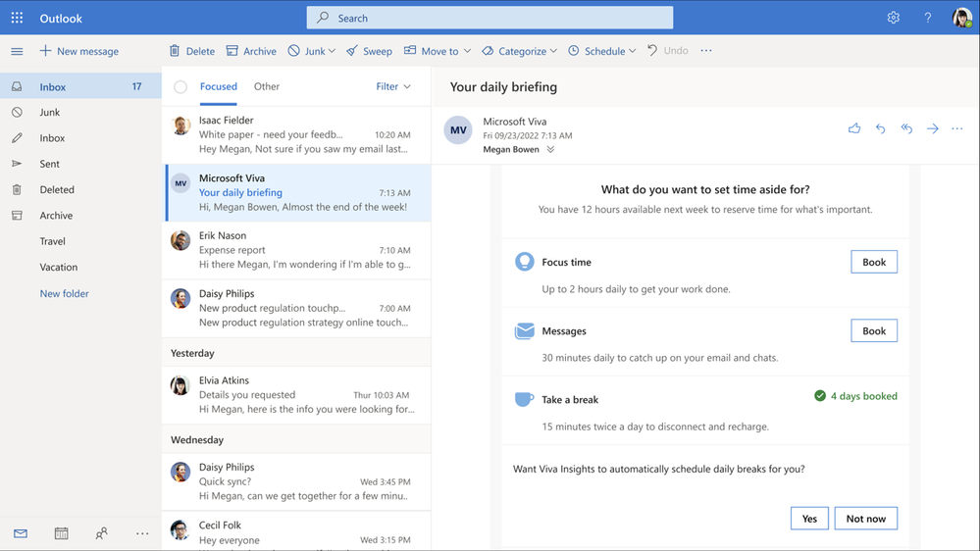Click the 4 days booked status

pos(855,396)
